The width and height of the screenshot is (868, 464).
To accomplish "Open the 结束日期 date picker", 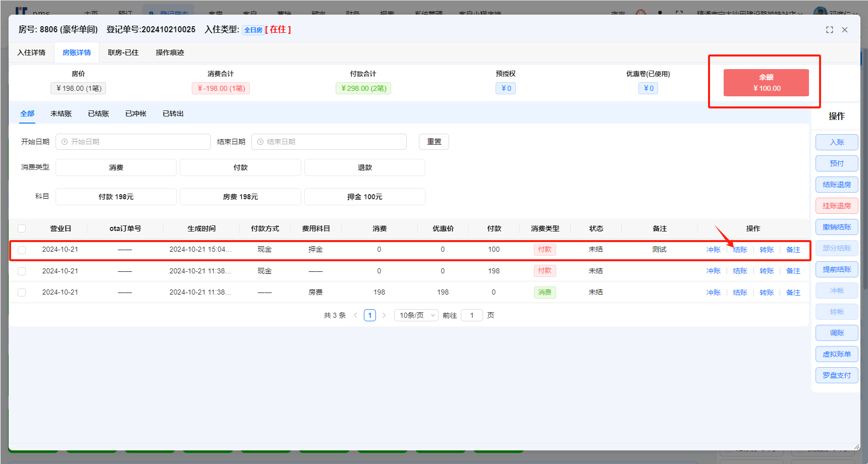I will click(329, 142).
